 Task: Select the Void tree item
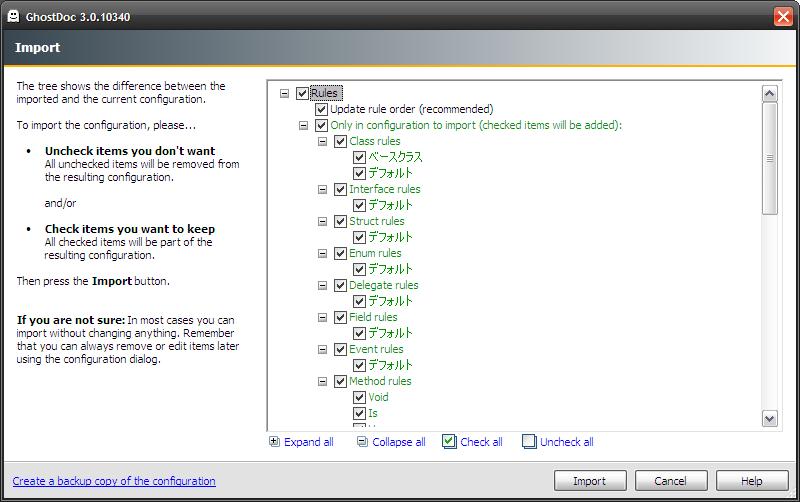pyautogui.click(x=378, y=397)
